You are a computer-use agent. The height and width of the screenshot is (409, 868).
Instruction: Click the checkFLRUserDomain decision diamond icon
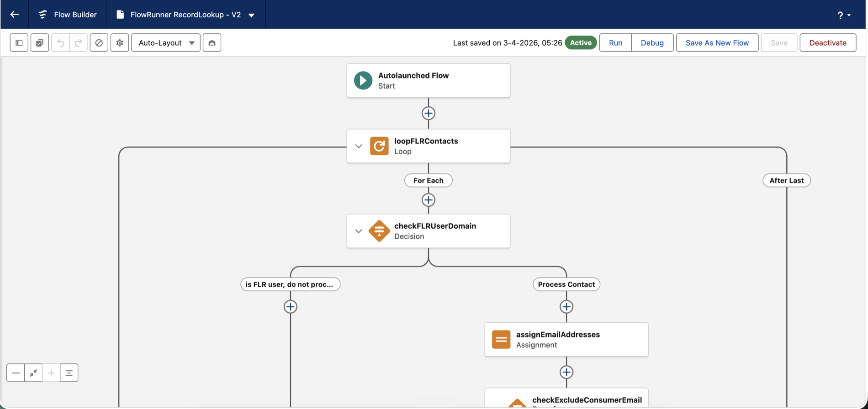(x=379, y=231)
